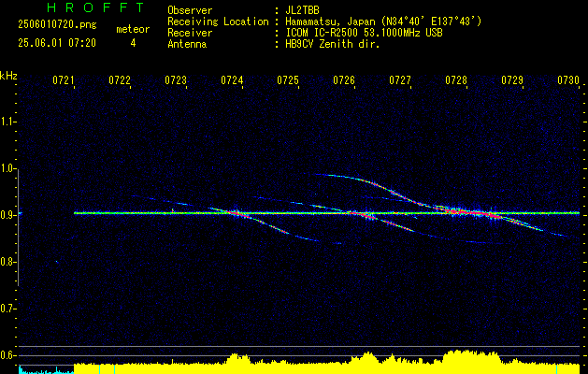Screen dimensions: 588x374
Task: Click the 0721 time marker
Action: coord(63,80)
